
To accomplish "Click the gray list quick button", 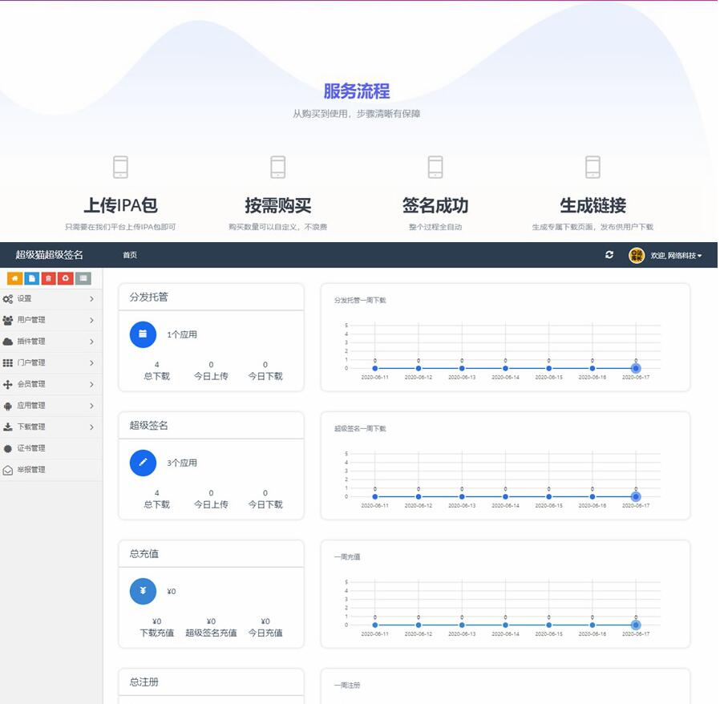I will [x=83, y=278].
